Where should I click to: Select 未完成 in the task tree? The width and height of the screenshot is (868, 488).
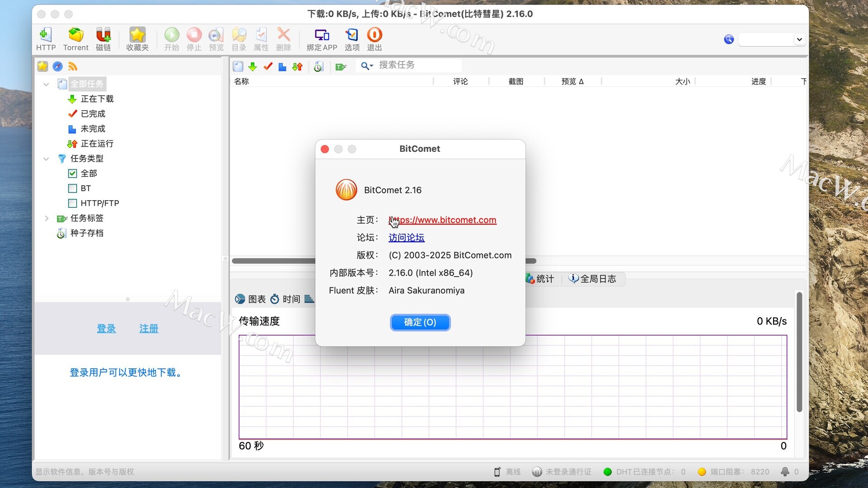86,129
